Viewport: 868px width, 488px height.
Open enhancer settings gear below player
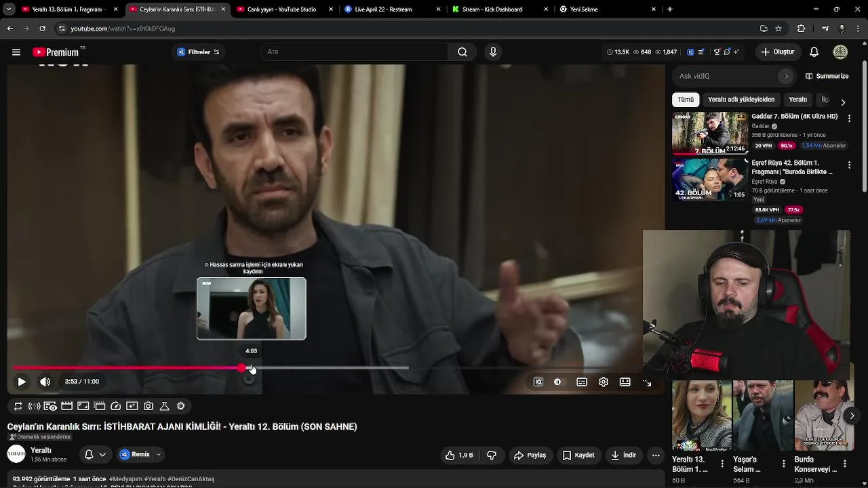(181, 406)
